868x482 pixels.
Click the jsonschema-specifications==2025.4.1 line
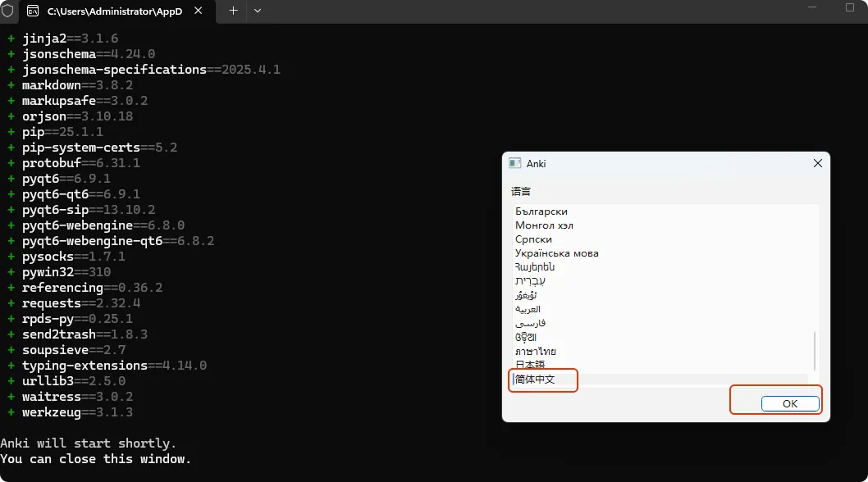[x=151, y=70]
